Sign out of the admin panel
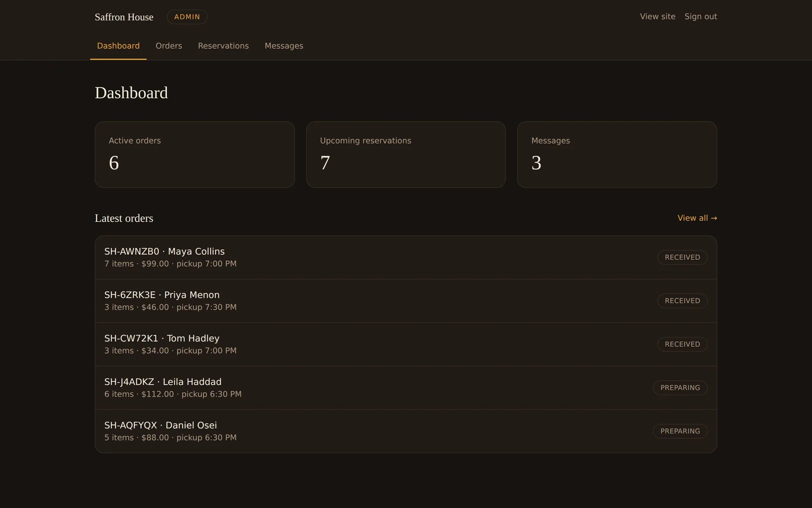The width and height of the screenshot is (812, 508). click(x=701, y=17)
